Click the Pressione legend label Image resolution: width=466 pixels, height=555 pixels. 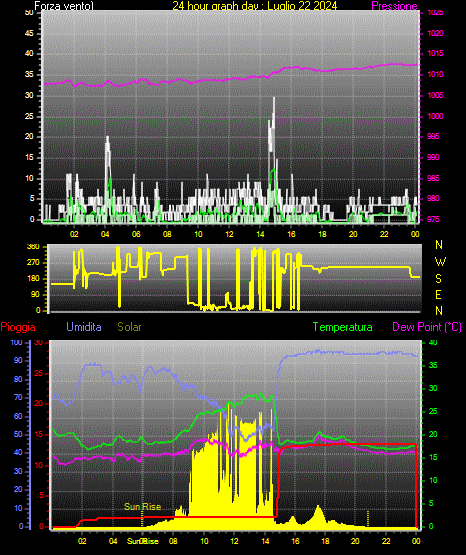394,6
